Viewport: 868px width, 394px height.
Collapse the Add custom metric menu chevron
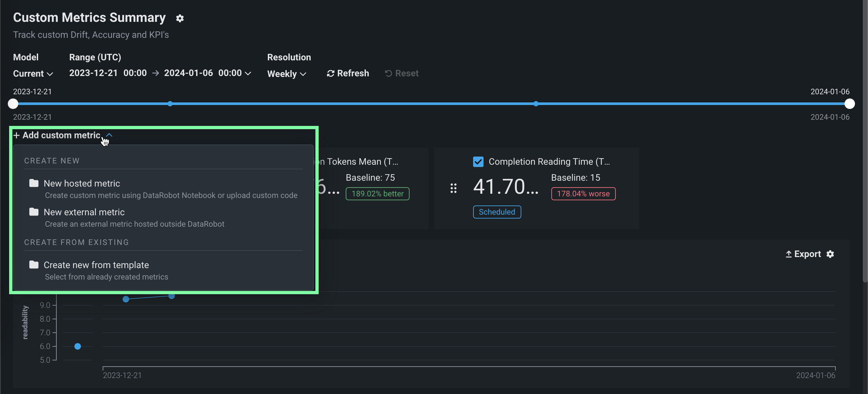coord(109,135)
